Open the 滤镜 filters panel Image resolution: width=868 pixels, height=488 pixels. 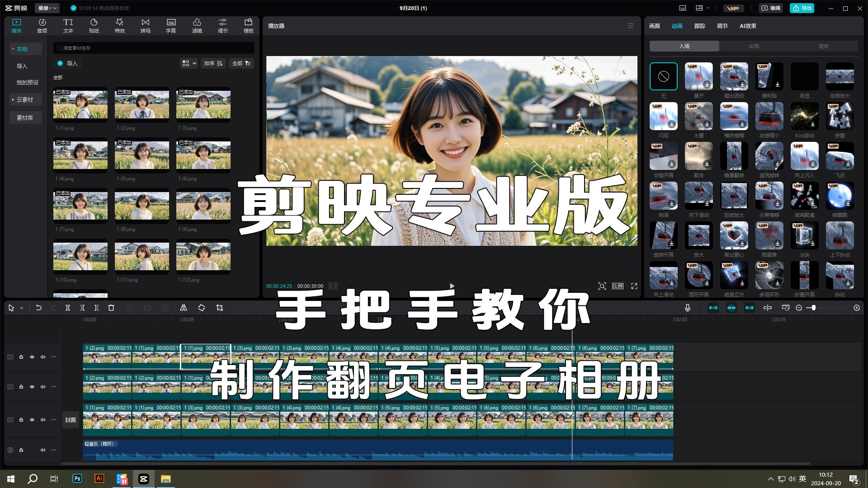point(197,26)
